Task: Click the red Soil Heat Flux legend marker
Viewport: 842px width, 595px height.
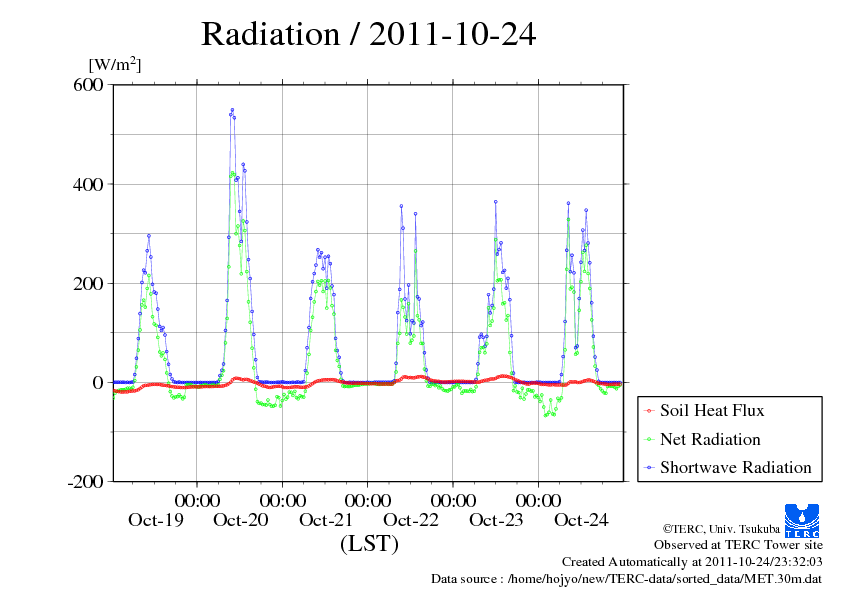Action: [x=649, y=411]
